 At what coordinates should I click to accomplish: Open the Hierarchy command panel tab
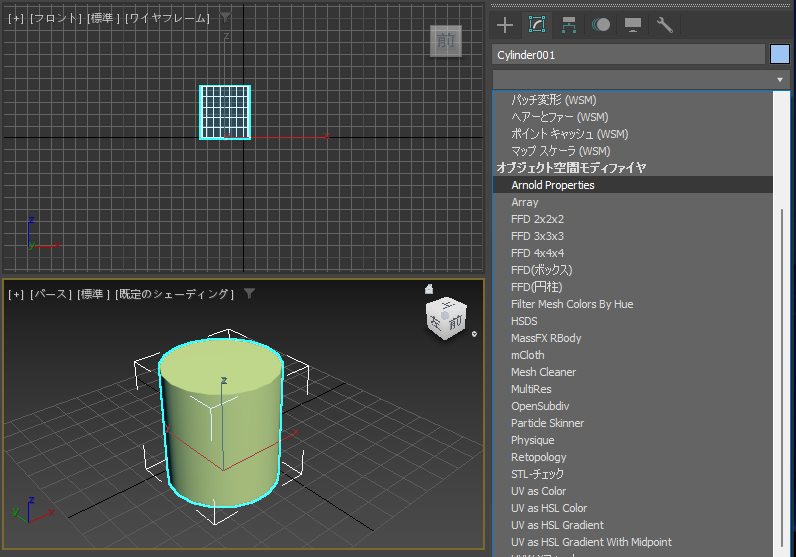coord(569,25)
